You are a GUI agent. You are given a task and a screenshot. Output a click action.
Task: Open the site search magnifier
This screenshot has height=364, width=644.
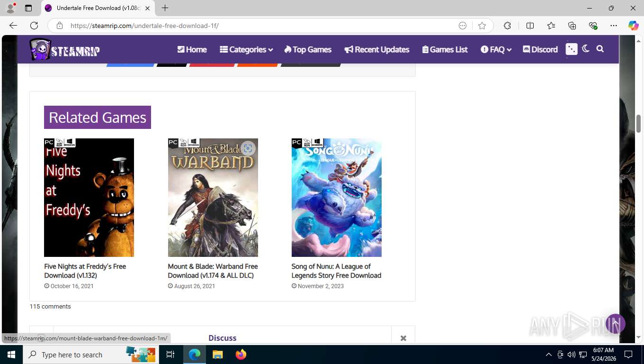600,49
